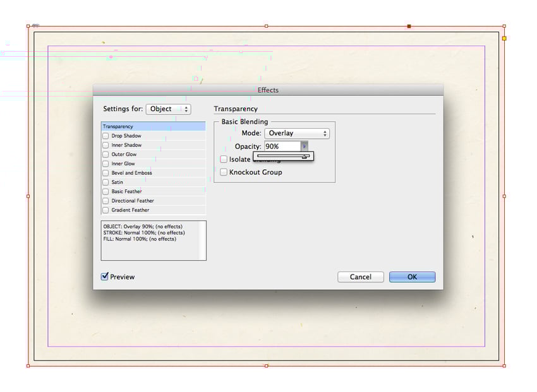The image size is (537, 392).
Task: Enable the Outer Glow effect
Action: 105,154
